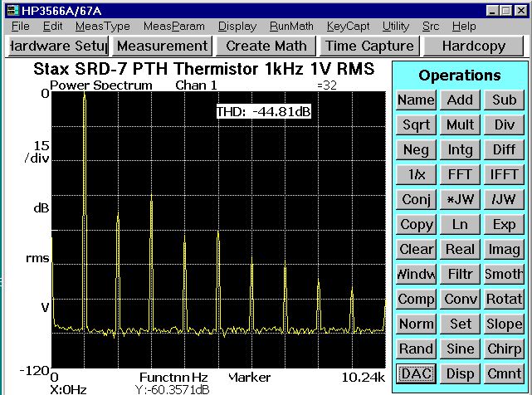The height and width of the screenshot is (395, 532).
Task: Click the Power Spectrum trace label
Action: point(101,85)
